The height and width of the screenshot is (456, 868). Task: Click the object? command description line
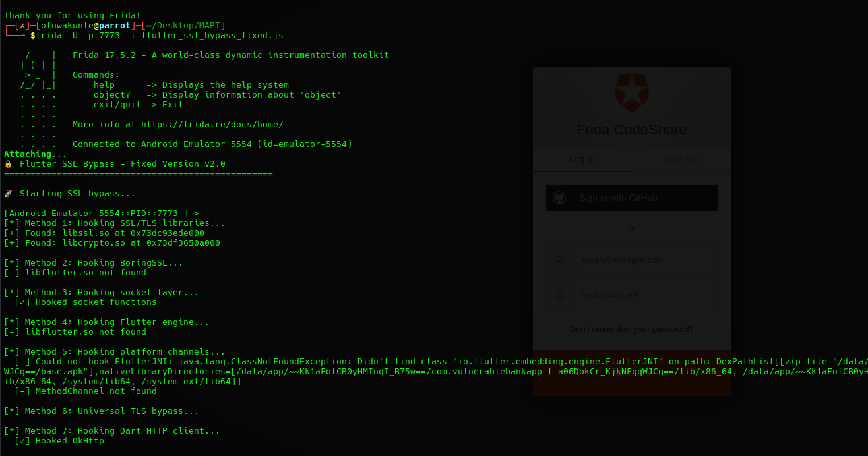[x=218, y=95]
